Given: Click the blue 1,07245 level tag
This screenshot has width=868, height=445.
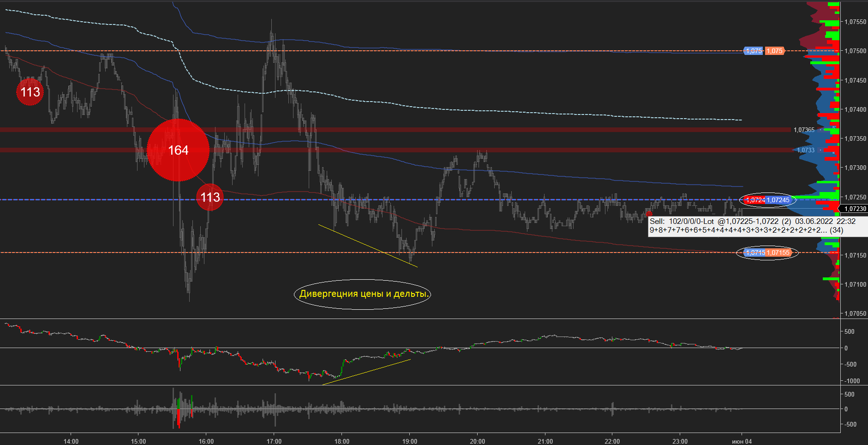Looking at the screenshot, I should (778, 200).
